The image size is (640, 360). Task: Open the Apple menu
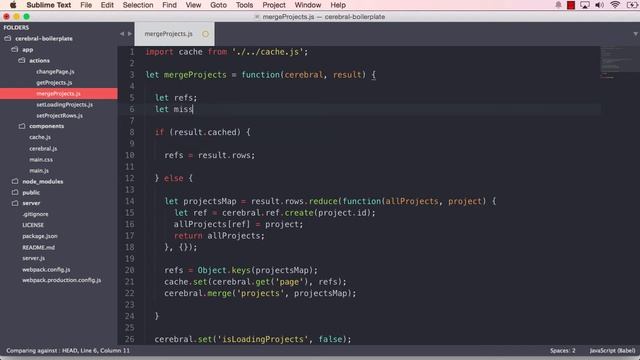click(x=13, y=5)
